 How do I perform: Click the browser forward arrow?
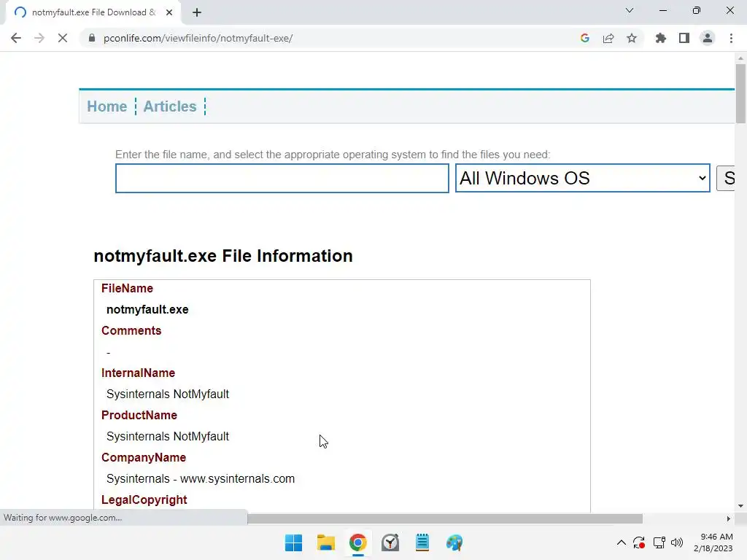click(x=39, y=38)
